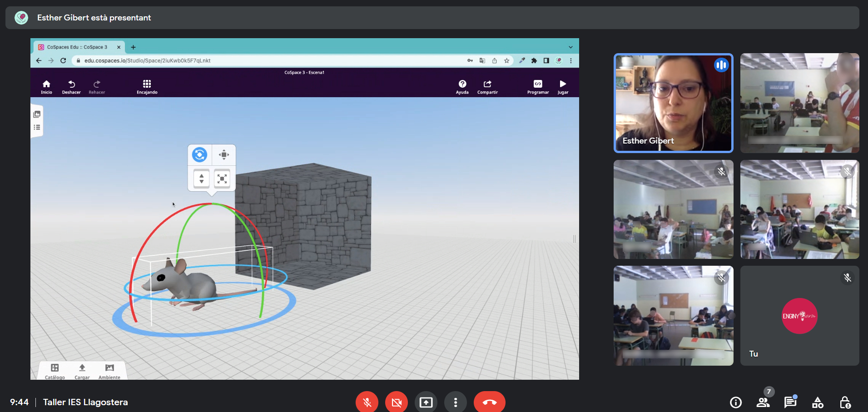
Task: Click the presentation panel resize handle
Action: (x=575, y=239)
